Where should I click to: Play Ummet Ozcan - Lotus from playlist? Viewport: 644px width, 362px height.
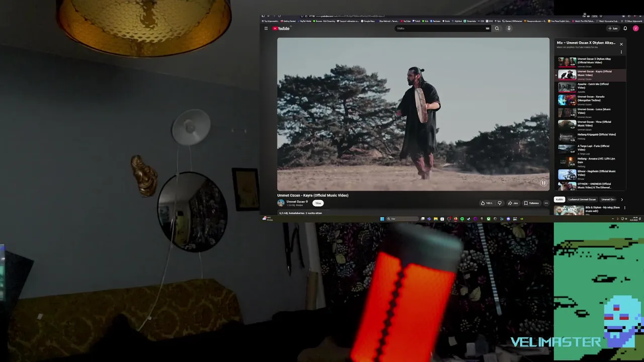[x=591, y=112]
